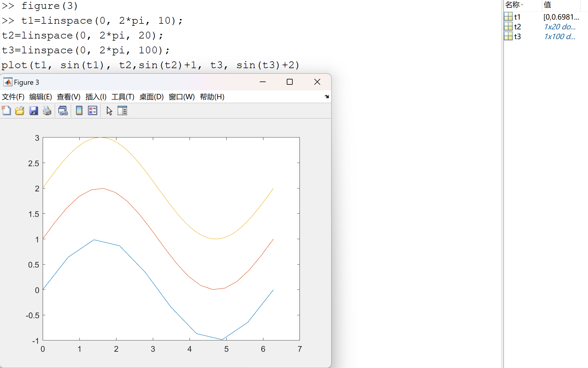Insert a legend via toolbar icon
The width and height of the screenshot is (588, 368).
[92, 111]
